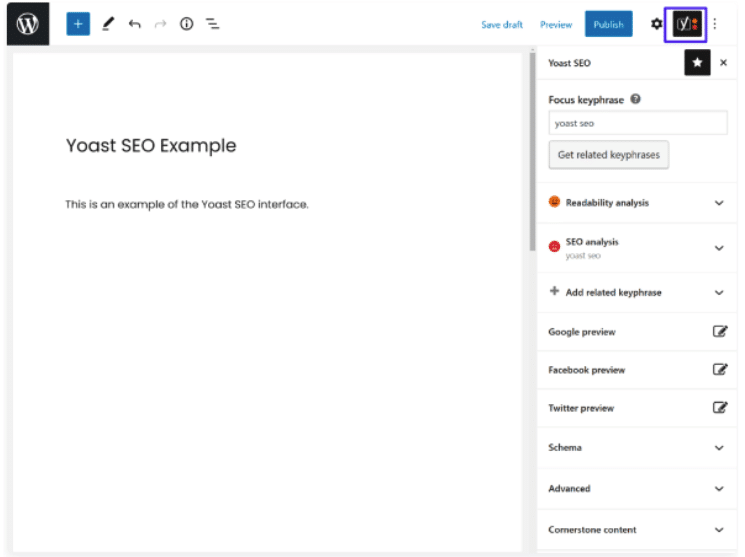Open the Google preview editor
This screenshot has width=745, height=557.
[x=719, y=332]
